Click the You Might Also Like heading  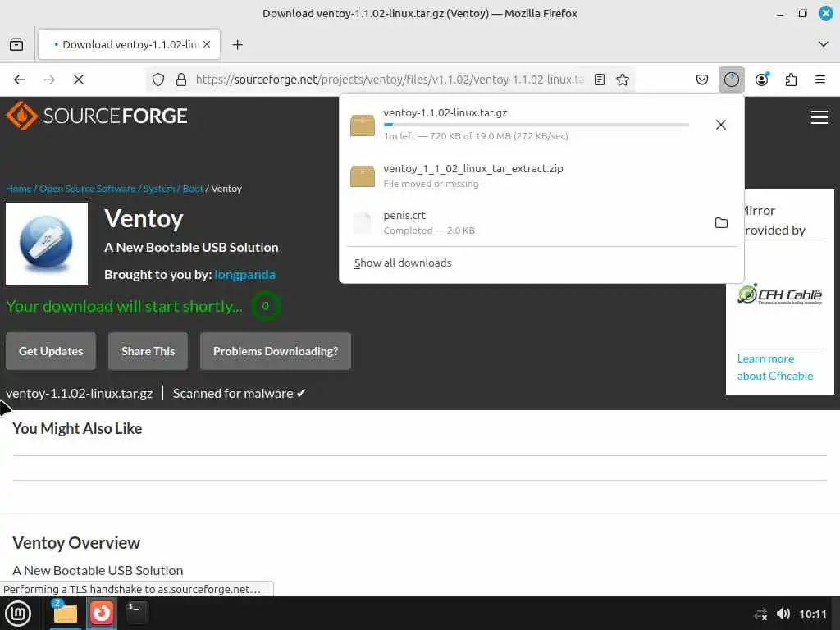pos(77,428)
